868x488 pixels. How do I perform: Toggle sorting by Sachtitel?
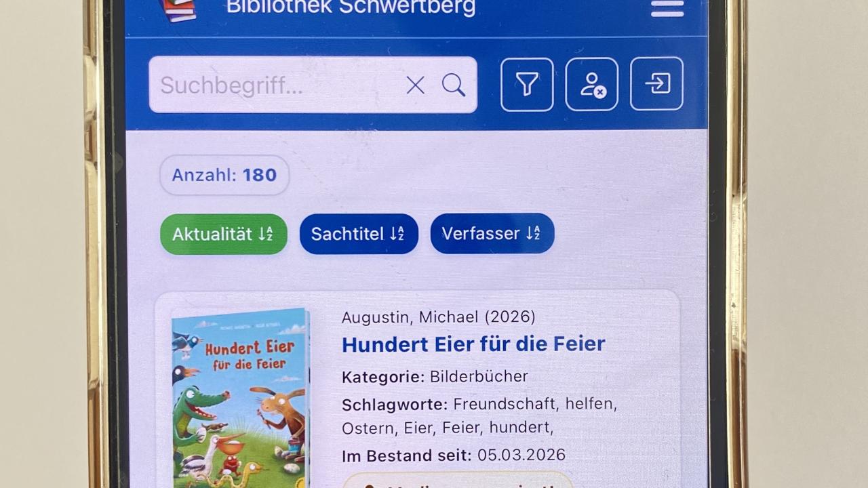pyautogui.click(x=359, y=234)
